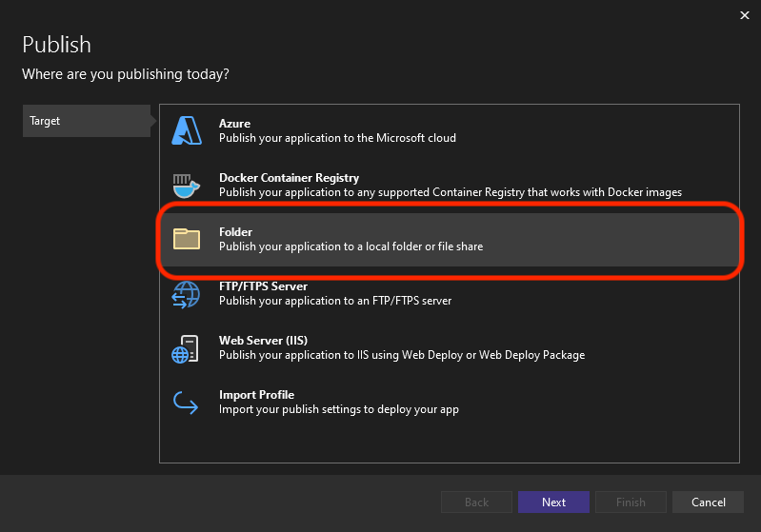Screen dimensions: 761x532
Task: Click the greyed-out Finish button
Action: pos(631,502)
